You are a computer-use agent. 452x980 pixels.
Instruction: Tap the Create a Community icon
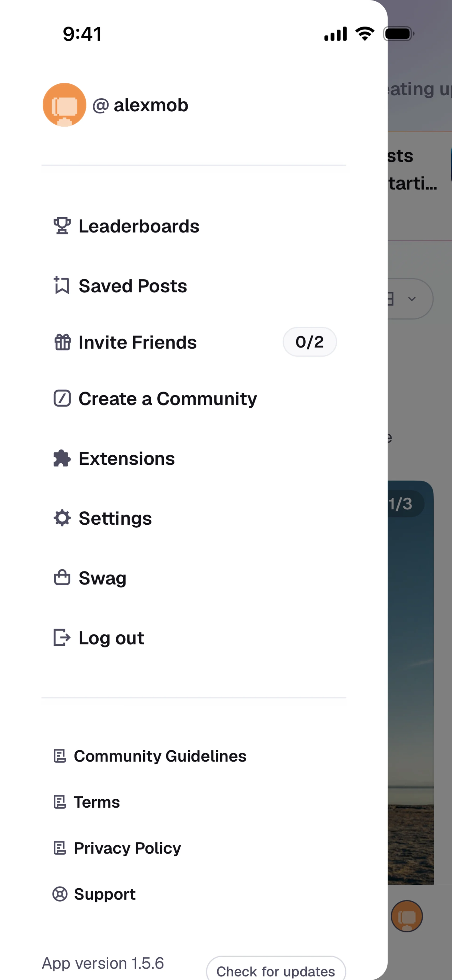point(62,398)
